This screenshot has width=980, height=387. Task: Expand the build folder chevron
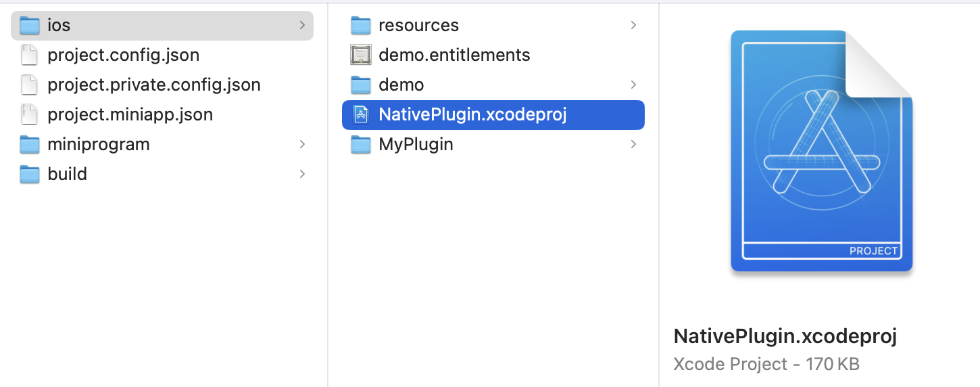click(301, 174)
